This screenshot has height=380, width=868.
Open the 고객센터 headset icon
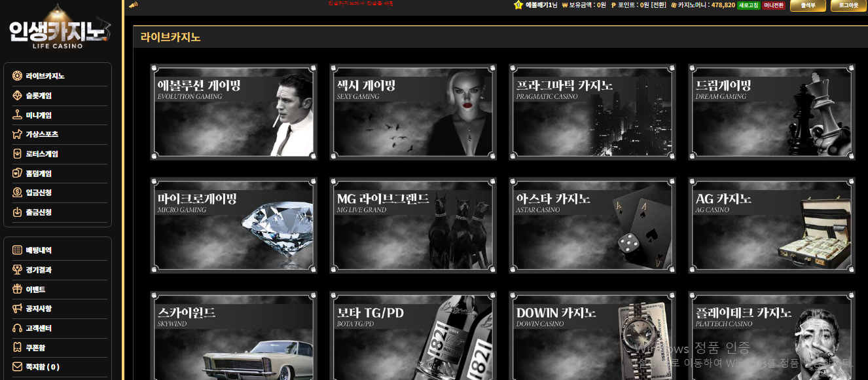coord(17,328)
